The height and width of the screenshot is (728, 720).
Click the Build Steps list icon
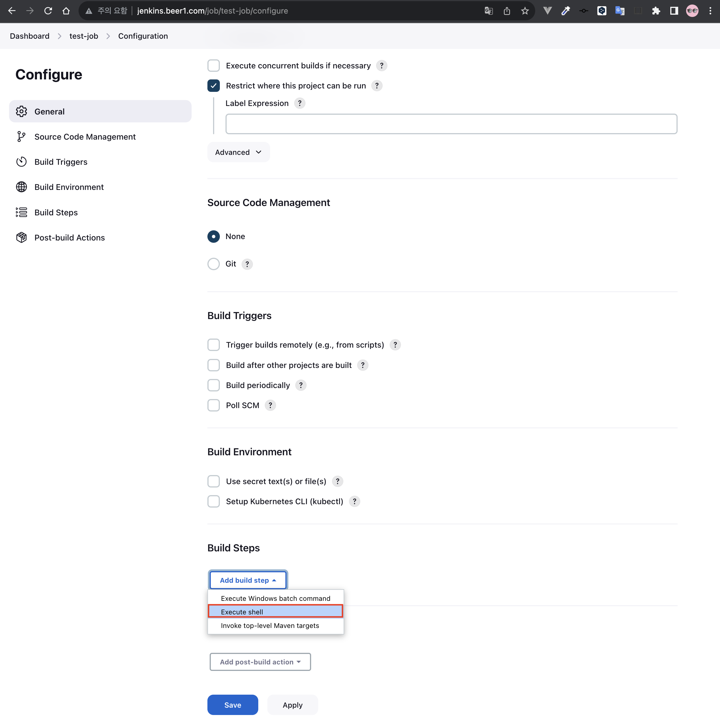pos(21,213)
